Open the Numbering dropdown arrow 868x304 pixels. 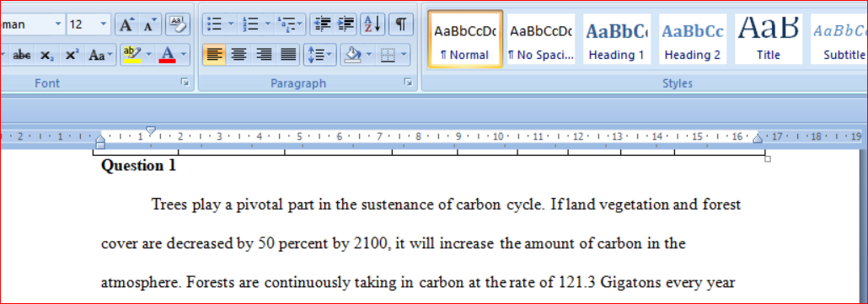tap(267, 25)
